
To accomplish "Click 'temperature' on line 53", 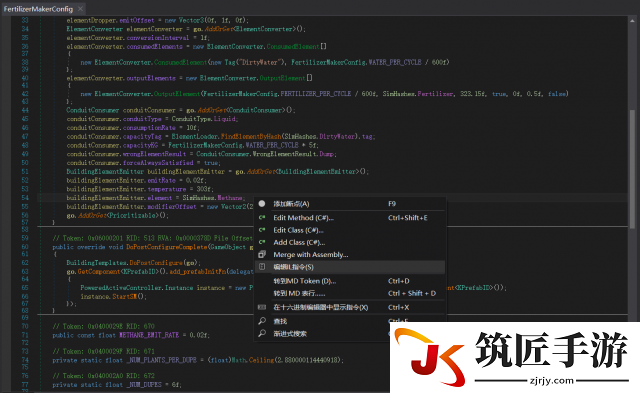I will pos(167,189).
